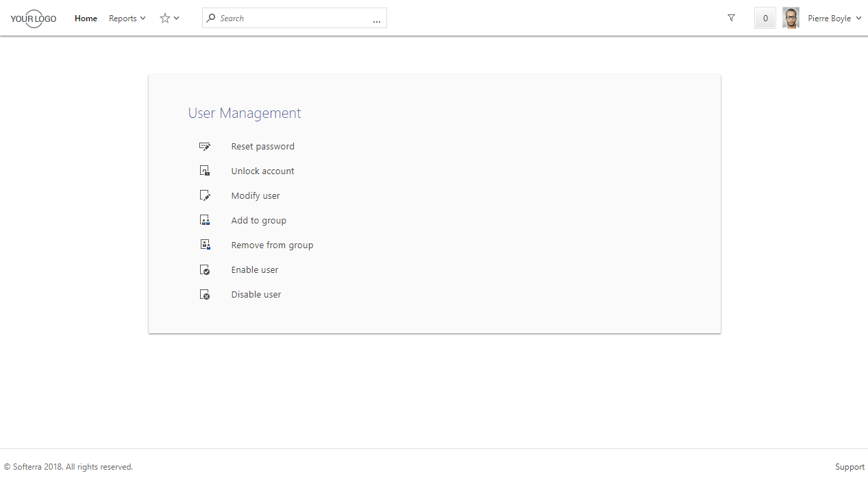Open the Support link in footer
Screen dimensions: 868x482
coord(850,467)
